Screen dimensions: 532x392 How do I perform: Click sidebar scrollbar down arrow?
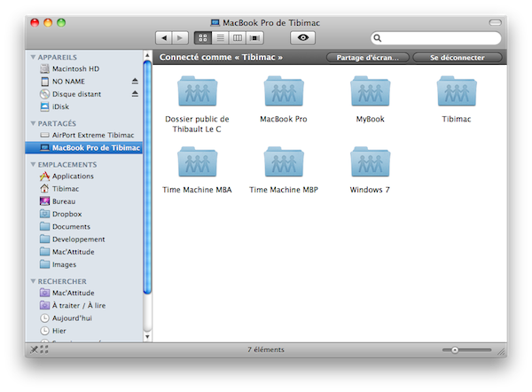[x=147, y=337]
